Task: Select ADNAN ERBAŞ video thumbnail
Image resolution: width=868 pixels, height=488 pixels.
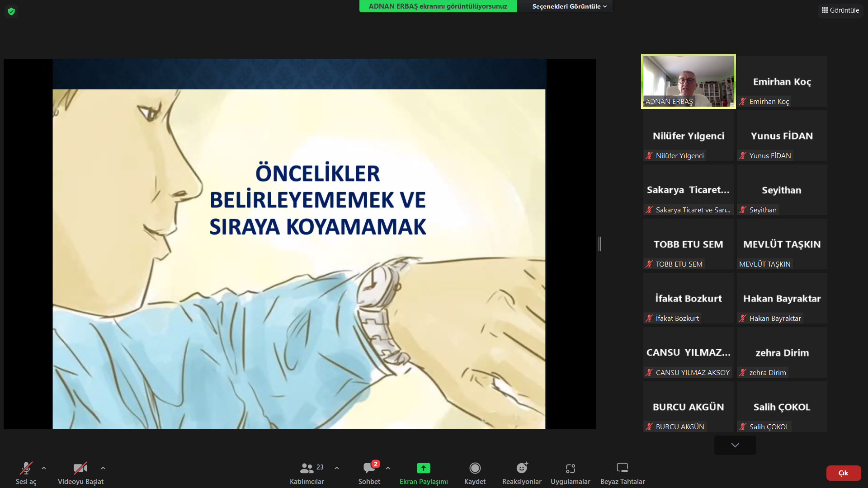Action: [688, 81]
